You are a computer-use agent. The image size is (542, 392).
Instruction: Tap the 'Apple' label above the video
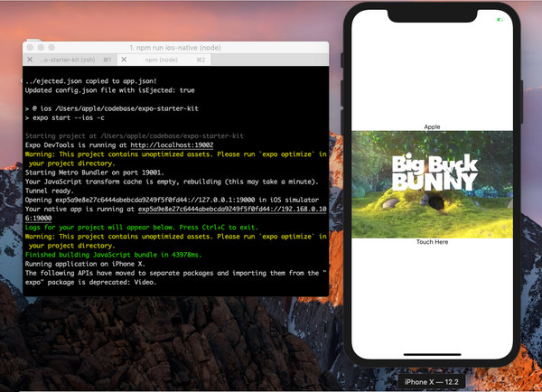[x=432, y=126]
